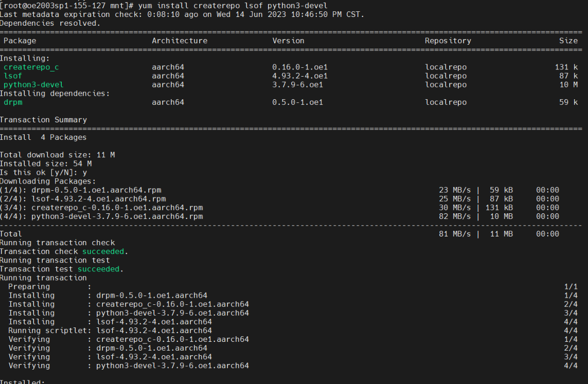Click green 'succeeded' after Transaction check

point(103,251)
